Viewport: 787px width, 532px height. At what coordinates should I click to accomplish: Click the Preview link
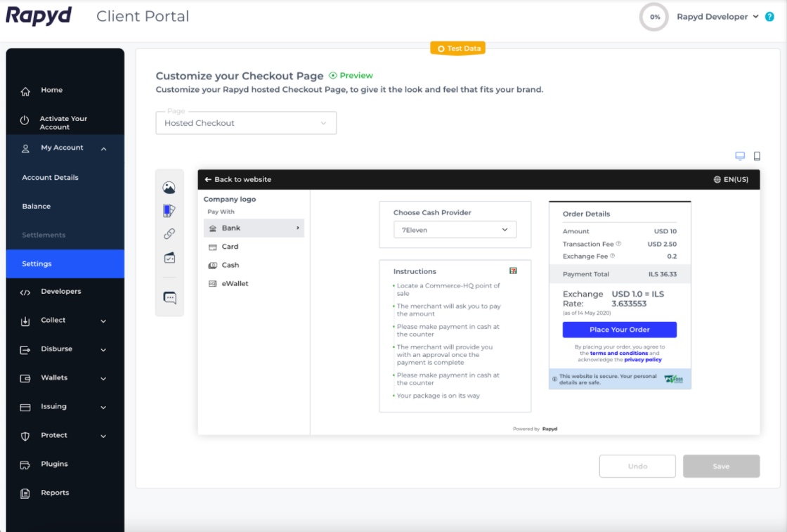coord(351,76)
